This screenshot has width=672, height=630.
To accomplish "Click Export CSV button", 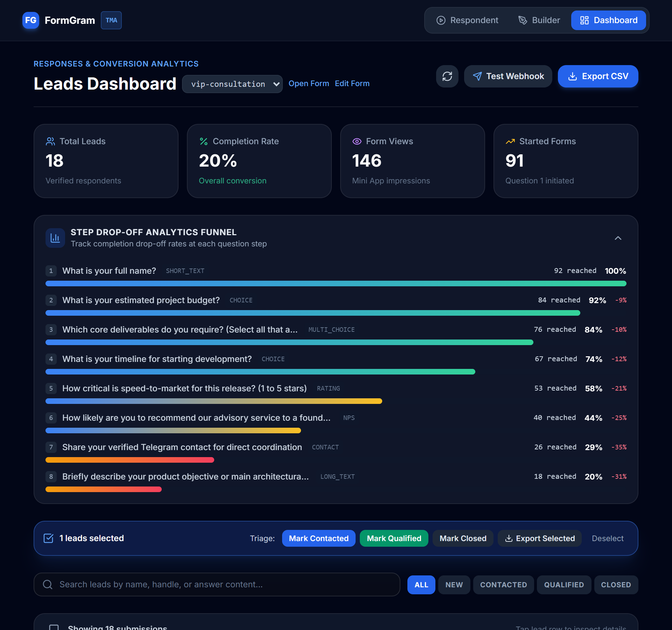I will (598, 76).
